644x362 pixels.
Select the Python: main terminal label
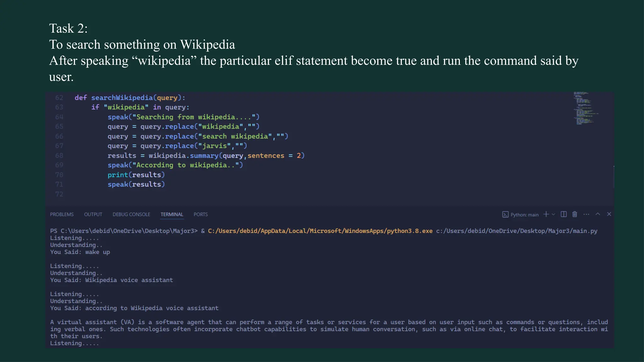[x=524, y=215]
